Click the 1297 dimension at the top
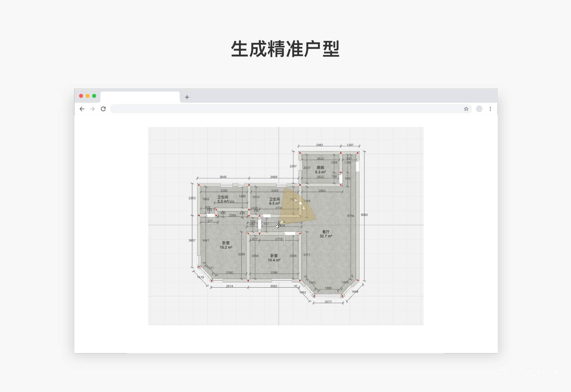 point(350,145)
